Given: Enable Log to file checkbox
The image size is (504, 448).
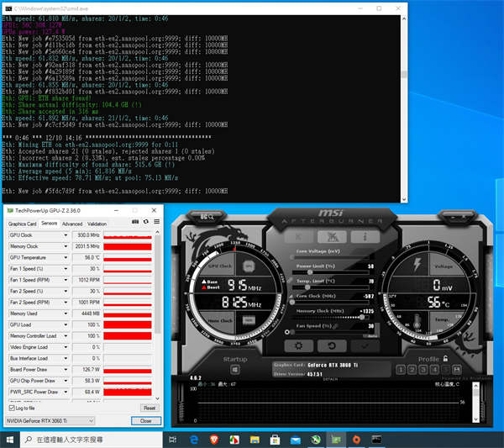Looking at the screenshot, I should (12, 408).
